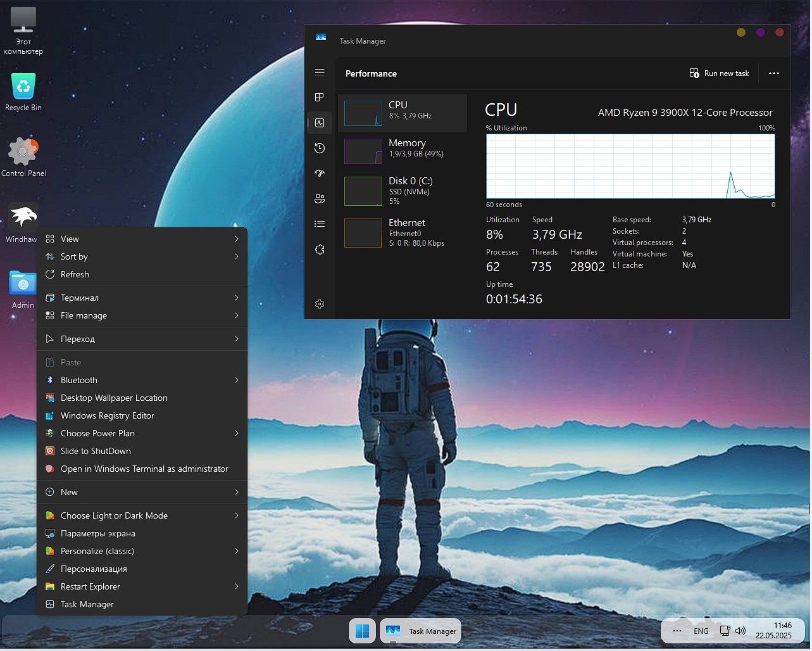Open Services puzzle icon in Task Manager sidebar
This screenshot has height=651, width=812.
coord(320,250)
